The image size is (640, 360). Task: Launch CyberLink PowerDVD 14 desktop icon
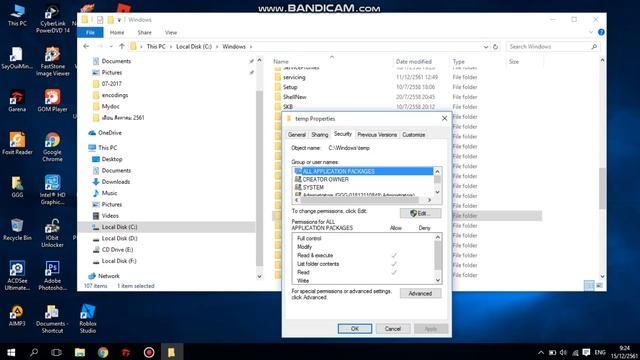(52, 19)
